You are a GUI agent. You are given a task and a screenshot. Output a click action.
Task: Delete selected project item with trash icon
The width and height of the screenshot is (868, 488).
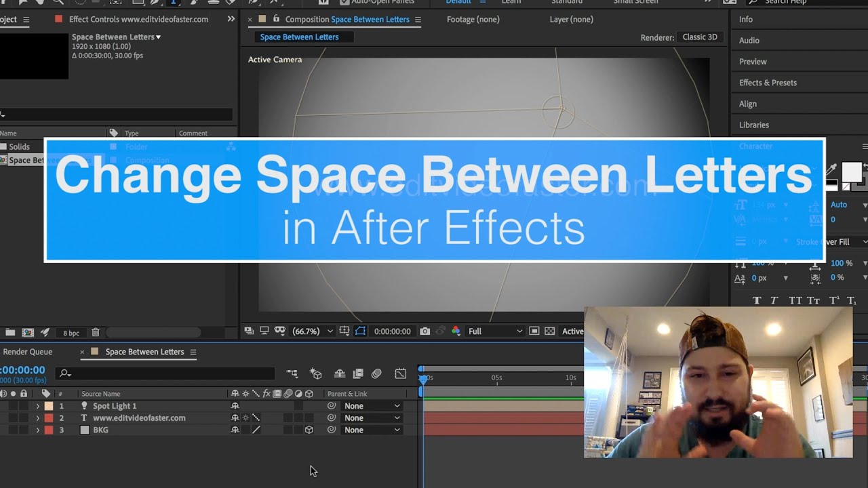coord(96,332)
